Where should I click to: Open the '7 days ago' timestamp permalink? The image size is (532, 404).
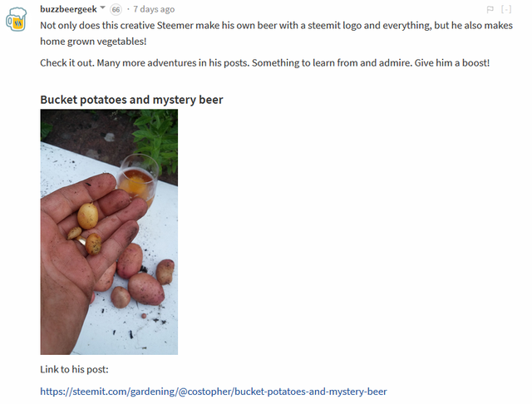click(154, 9)
